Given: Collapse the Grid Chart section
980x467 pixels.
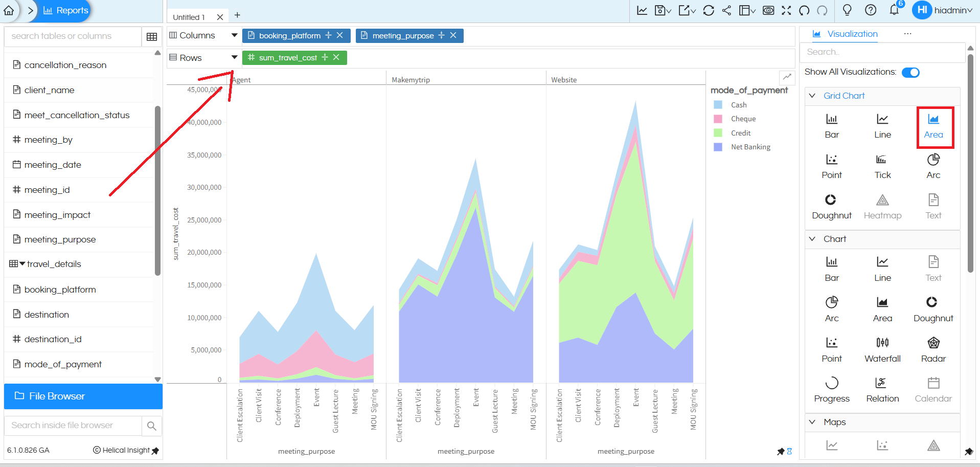Looking at the screenshot, I should 812,96.
